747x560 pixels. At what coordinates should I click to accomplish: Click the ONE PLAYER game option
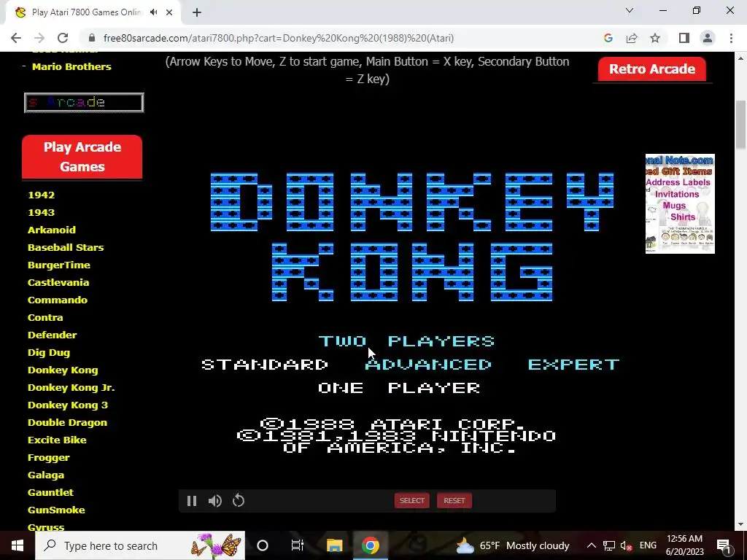tap(399, 388)
